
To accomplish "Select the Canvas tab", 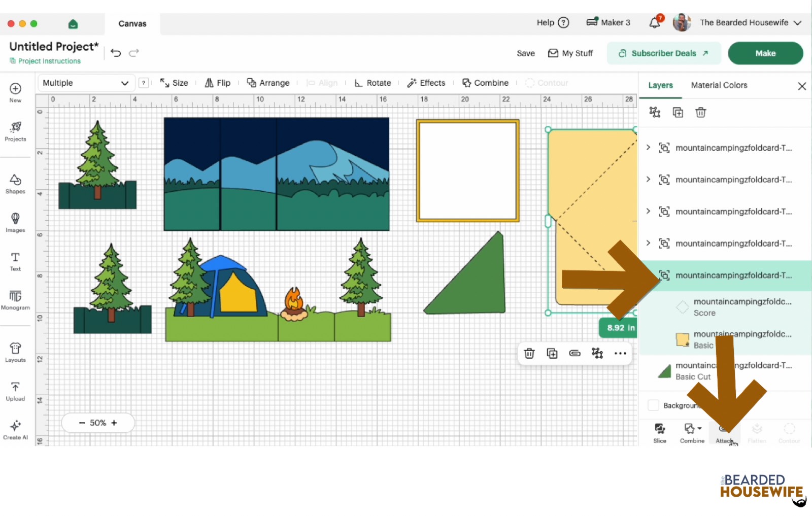I will point(132,24).
